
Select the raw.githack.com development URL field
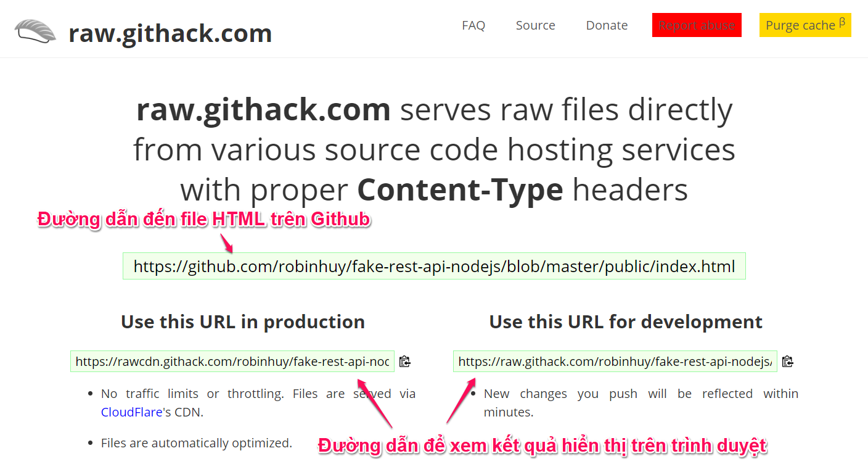[615, 362]
